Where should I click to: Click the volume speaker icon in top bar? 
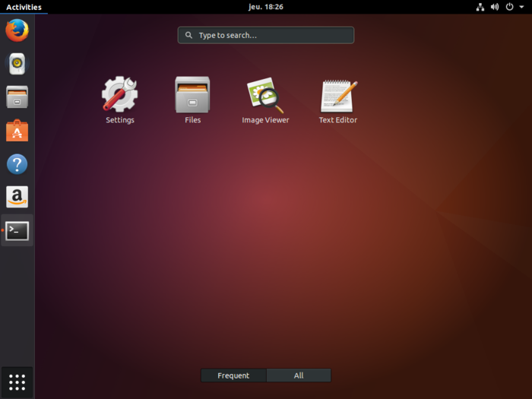pos(495,7)
